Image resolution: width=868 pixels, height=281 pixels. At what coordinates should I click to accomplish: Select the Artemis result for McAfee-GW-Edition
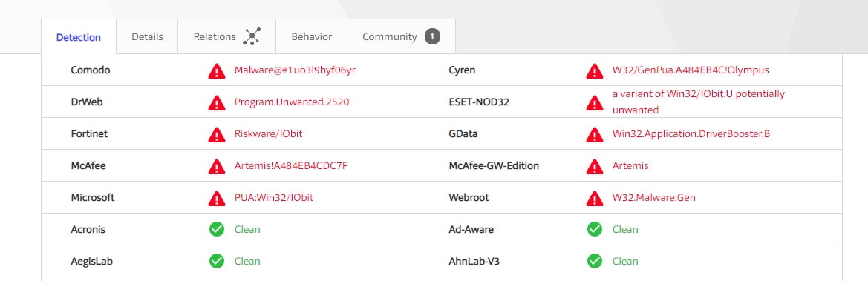click(x=630, y=165)
